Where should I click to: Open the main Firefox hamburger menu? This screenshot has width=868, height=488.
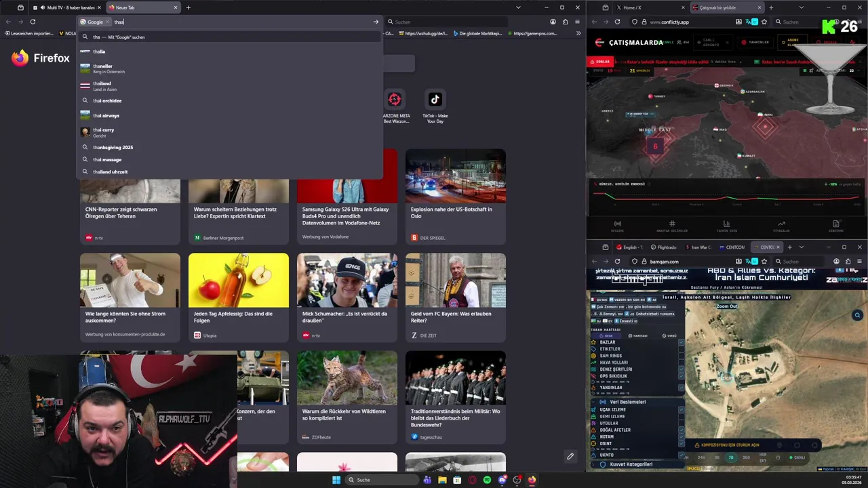click(x=578, y=22)
